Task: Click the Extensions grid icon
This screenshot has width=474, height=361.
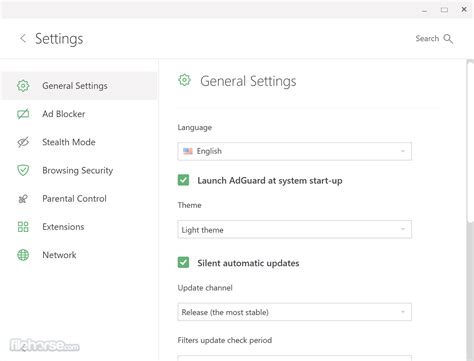Action: click(23, 227)
